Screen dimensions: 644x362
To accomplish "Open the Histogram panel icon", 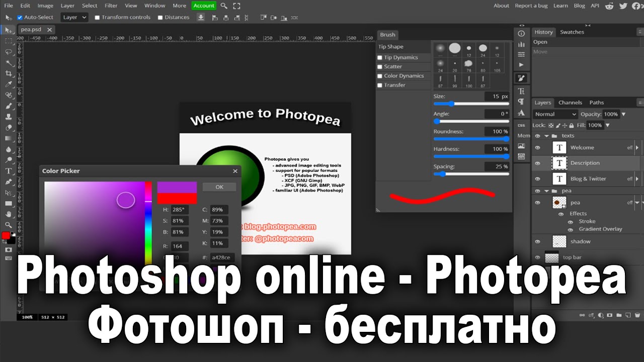I will click(521, 44).
